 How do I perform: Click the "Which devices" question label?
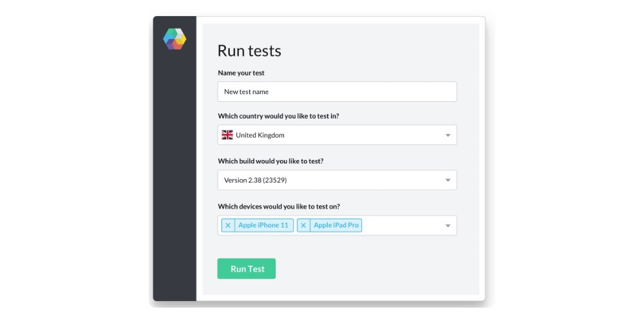pyautogui.click(x=279, y=206)
